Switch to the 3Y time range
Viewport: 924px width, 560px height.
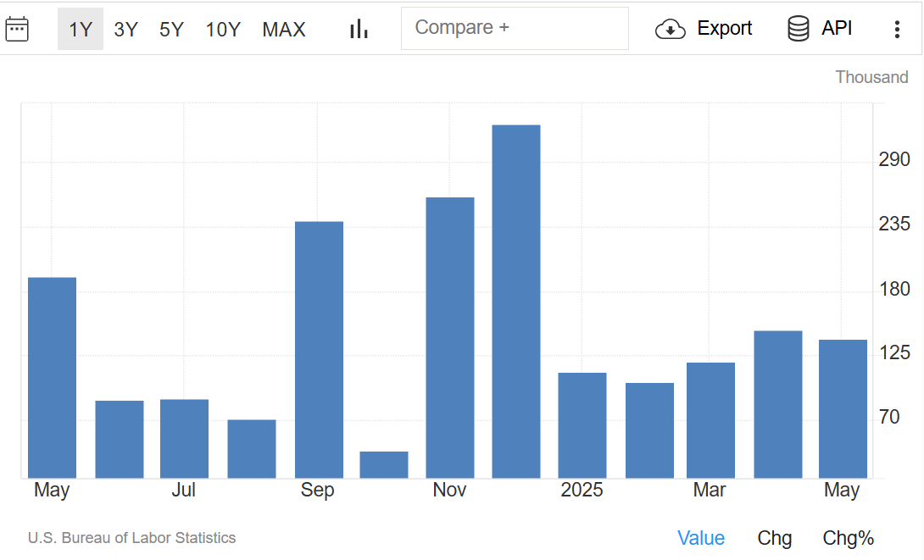(125, 29)
